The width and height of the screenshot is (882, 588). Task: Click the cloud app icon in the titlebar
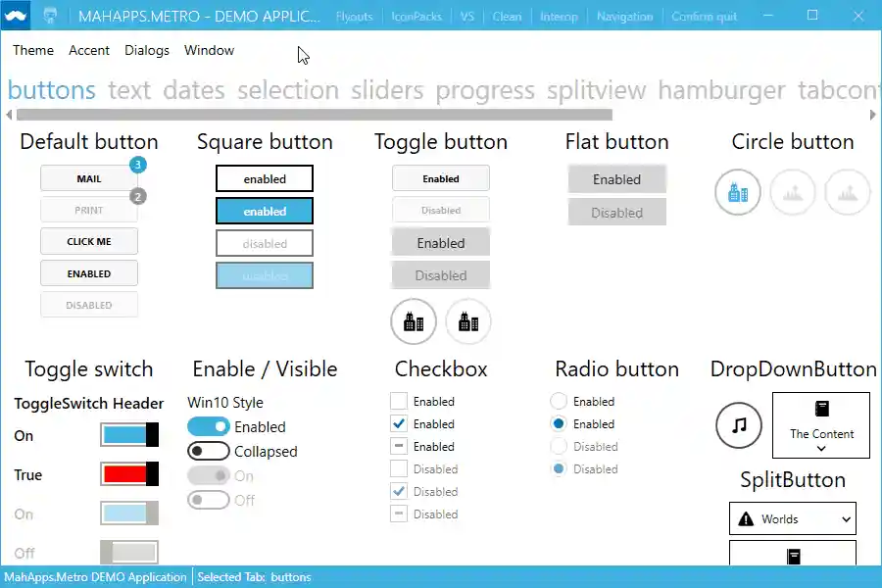[x=15, y=16]
